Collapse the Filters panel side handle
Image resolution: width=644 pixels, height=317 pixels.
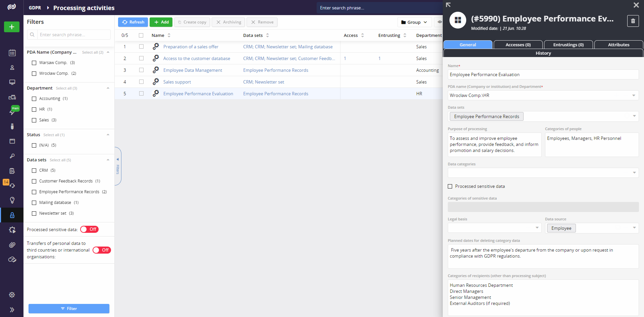(x=118, y=166)
